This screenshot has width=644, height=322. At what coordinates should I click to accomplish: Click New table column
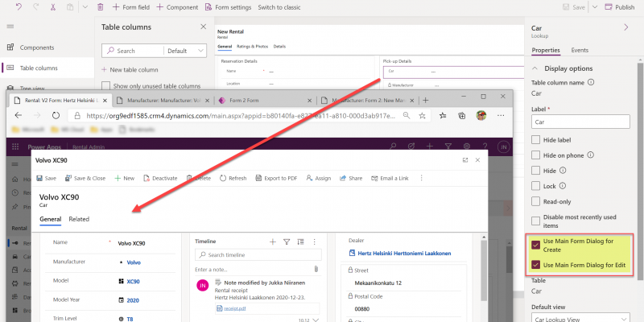[x=130, y=69]
